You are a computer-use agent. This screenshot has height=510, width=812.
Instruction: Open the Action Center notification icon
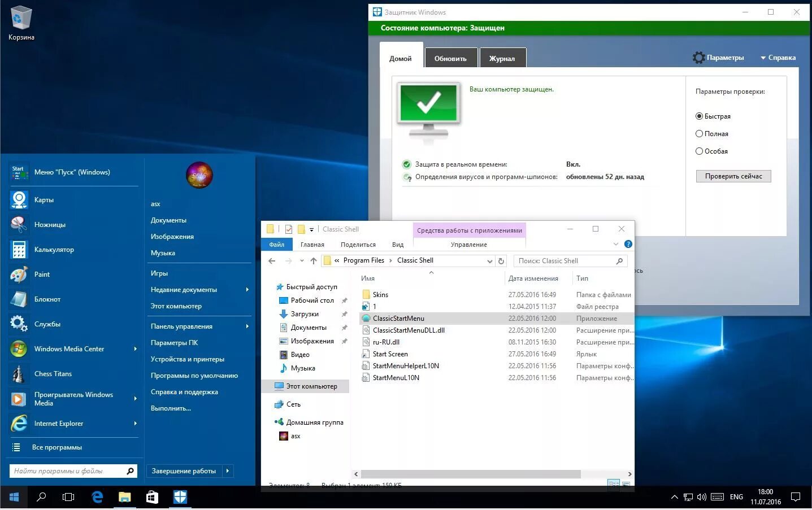coord(796,498)
